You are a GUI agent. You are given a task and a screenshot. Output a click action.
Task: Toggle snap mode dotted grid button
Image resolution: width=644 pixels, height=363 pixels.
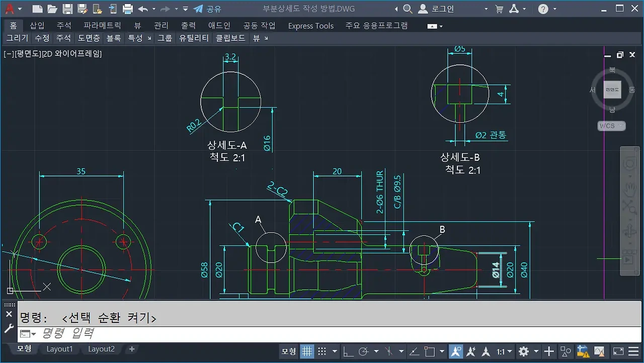[322, 351]
